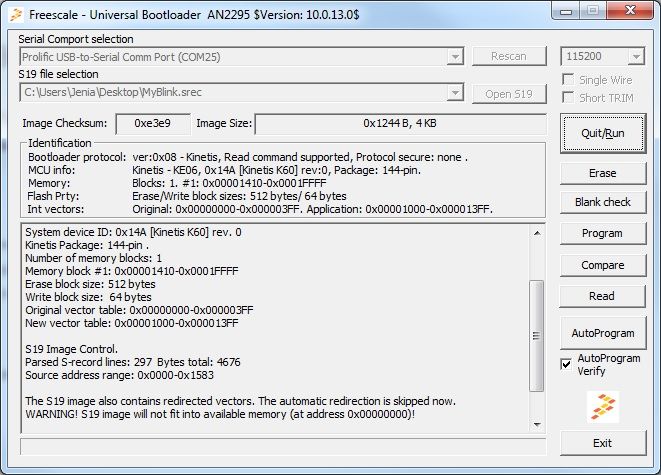
Task: Click the Flash Prty identification row
Action: [x=187, y=196]
